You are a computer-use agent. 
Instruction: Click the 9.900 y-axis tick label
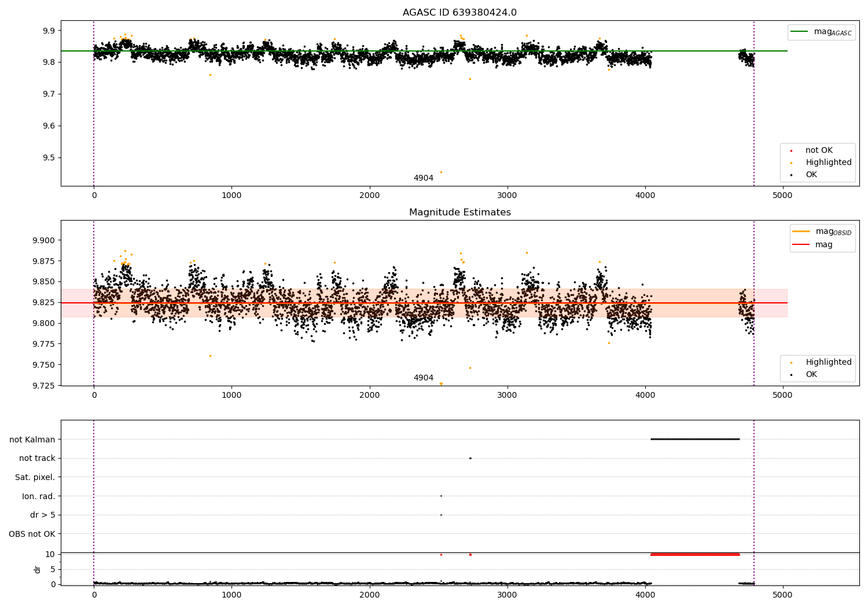click(x=43, y=241)
